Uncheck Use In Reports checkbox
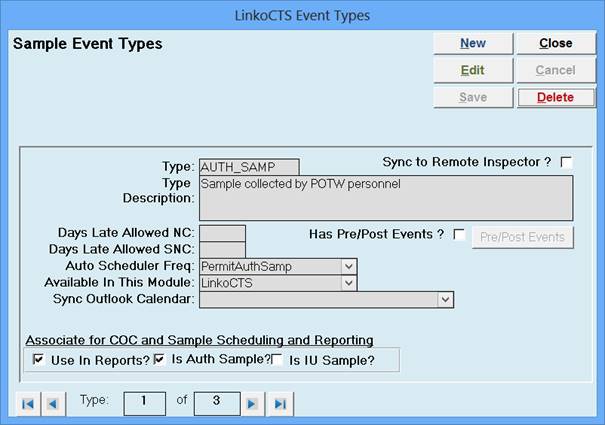This screenshot has height=425, width=605. point(39,359)
